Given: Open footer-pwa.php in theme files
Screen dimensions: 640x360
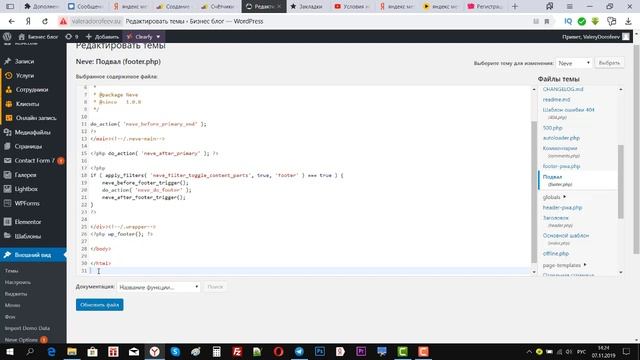Looking at the screenshot, I should pyautogui.click(x=561, y=166).
